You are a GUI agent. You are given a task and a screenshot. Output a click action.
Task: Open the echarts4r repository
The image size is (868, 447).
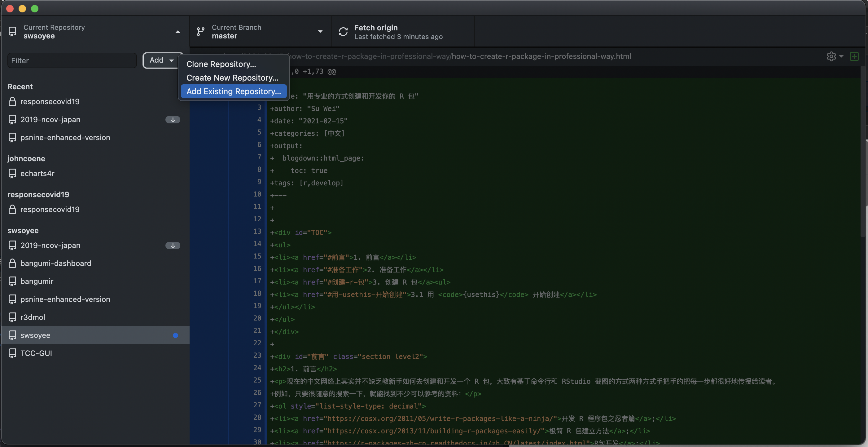pyautogui.click(x=37, y=174)
